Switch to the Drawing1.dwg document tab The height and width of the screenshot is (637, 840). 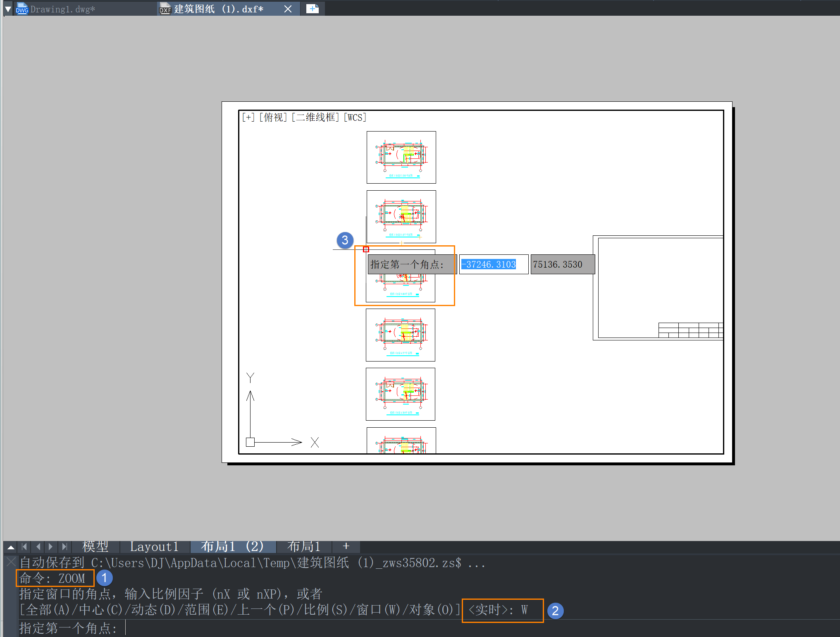pyautogui.click(x=63, y=9)
